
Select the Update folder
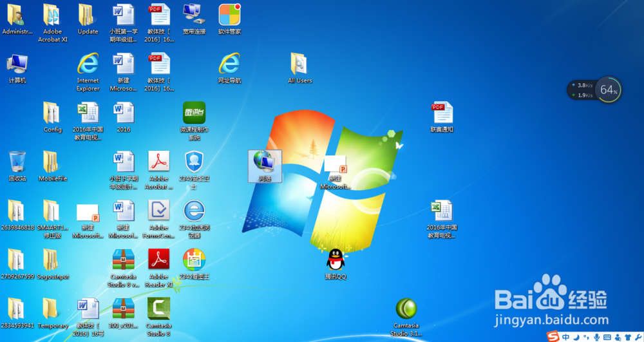tap(88, 20)
